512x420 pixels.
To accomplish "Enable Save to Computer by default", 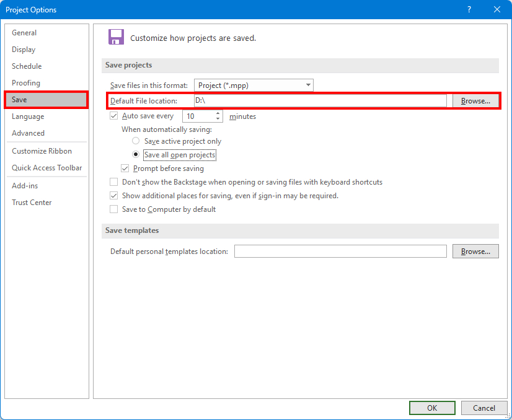I will pyautogui.click(x=113, y=209).
